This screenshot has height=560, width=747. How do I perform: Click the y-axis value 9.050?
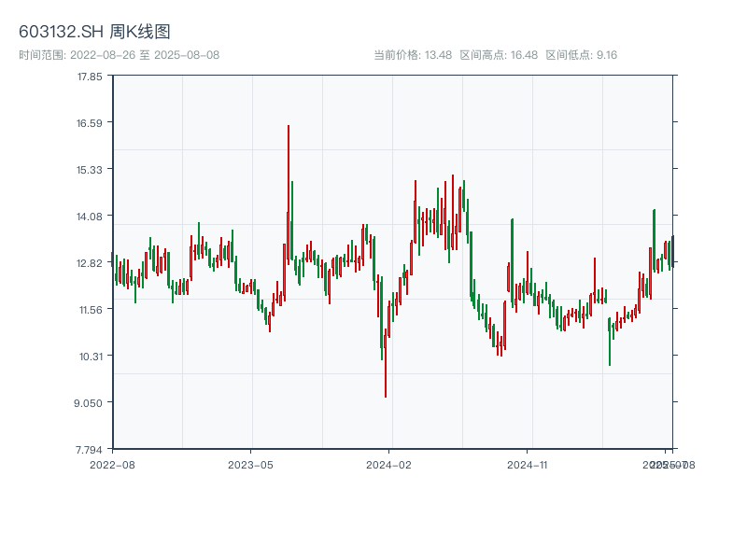(x=88, y=403)
